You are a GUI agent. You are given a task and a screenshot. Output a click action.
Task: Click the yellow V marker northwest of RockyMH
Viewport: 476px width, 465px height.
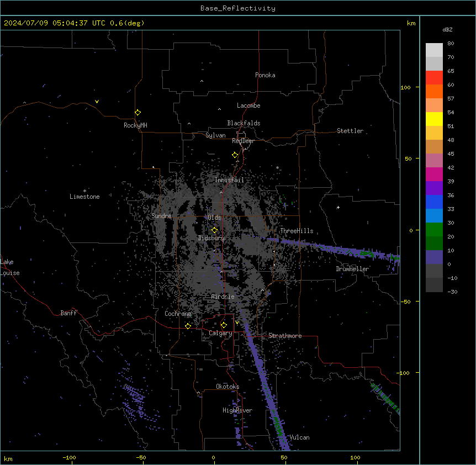click(x=97, y=102)
